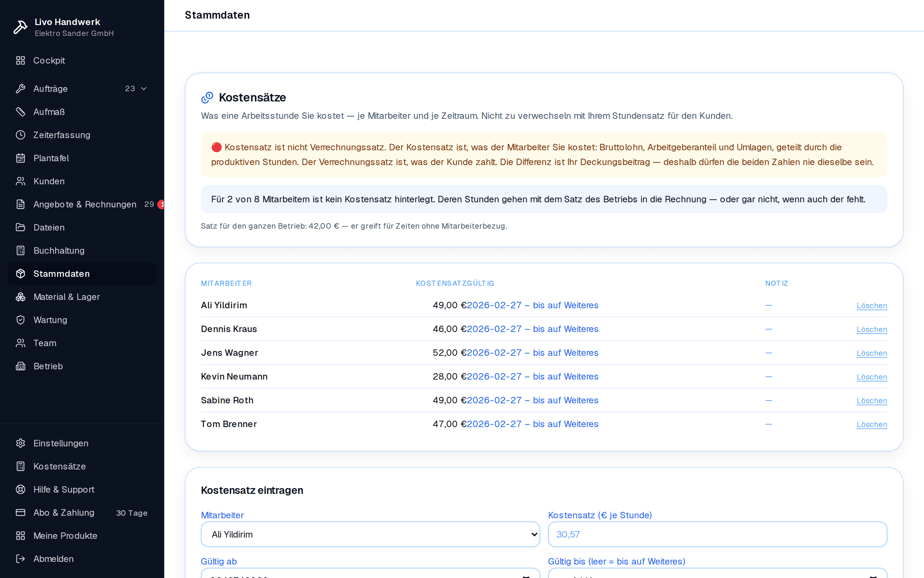Viewport: 924px width, 578px height.
Task: Click the Zeiterfassung clock icon
Action: pyautogui.click(x=21, y=135)
